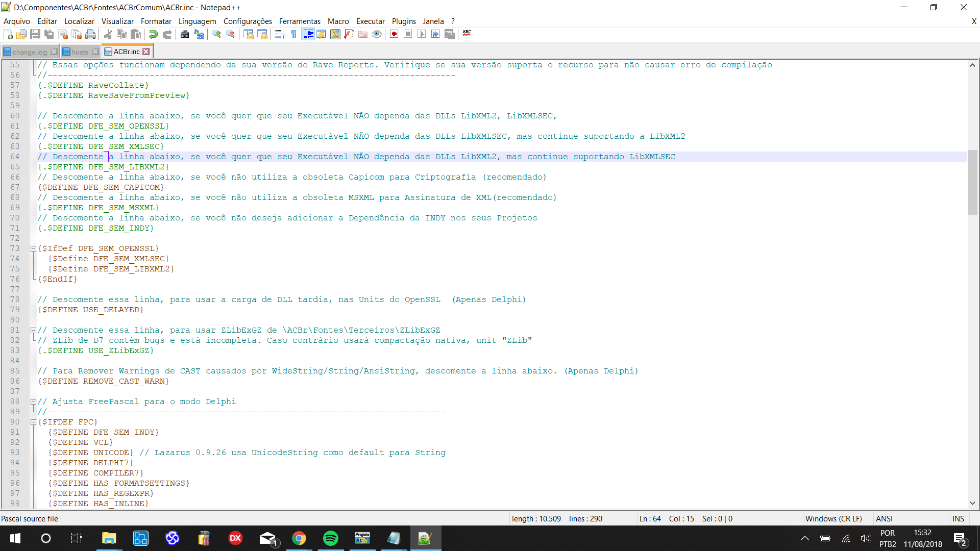980x551 pixels.
Task: Click the vertical scrollbar up arrow
Action: point(972,65)
